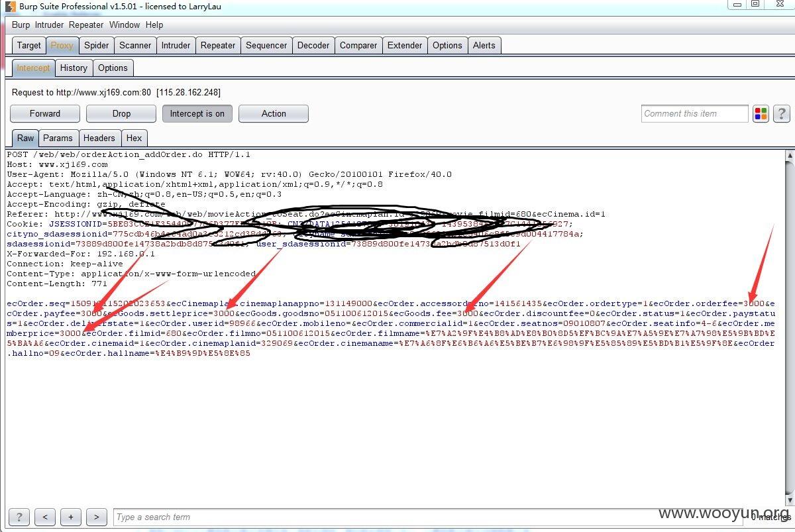Switch to the Params view tab
795x532 pixels.
point(58,138)
